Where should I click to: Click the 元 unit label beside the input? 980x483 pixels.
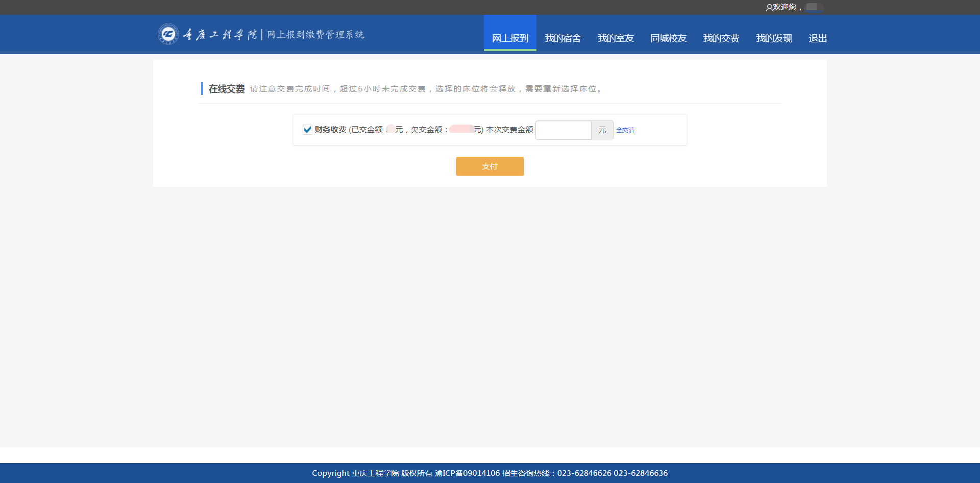(x=602, y=130)
